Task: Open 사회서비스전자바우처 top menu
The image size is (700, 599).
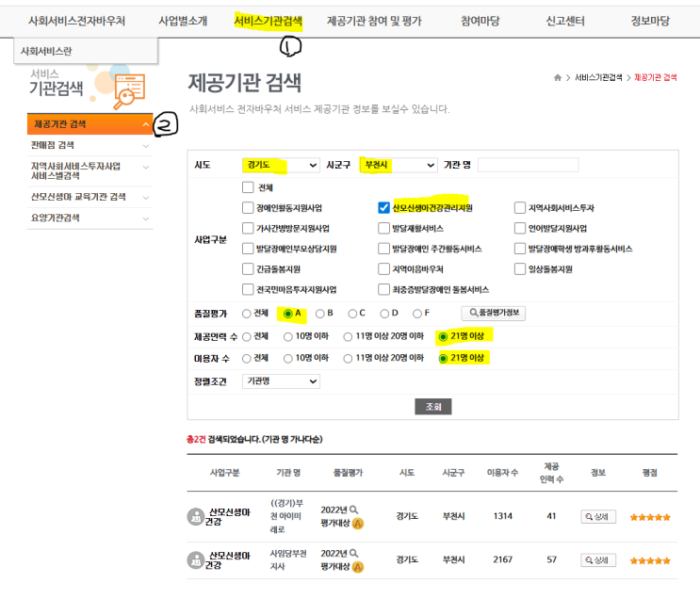Action: click(76, 21)
